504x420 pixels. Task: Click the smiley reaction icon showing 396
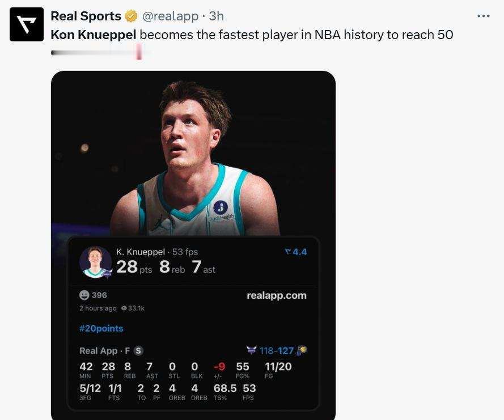pyautogui.click(x=84, y=295)
